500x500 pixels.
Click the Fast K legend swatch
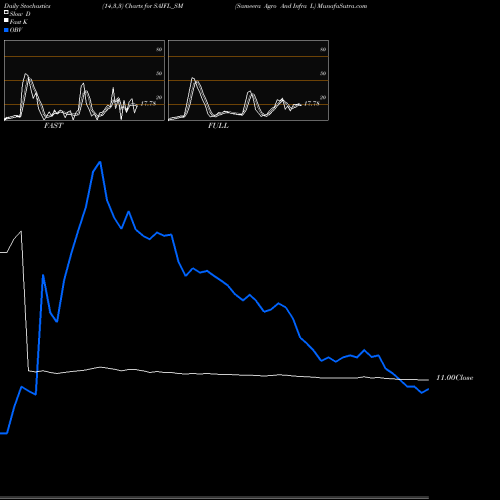(6, 20)
